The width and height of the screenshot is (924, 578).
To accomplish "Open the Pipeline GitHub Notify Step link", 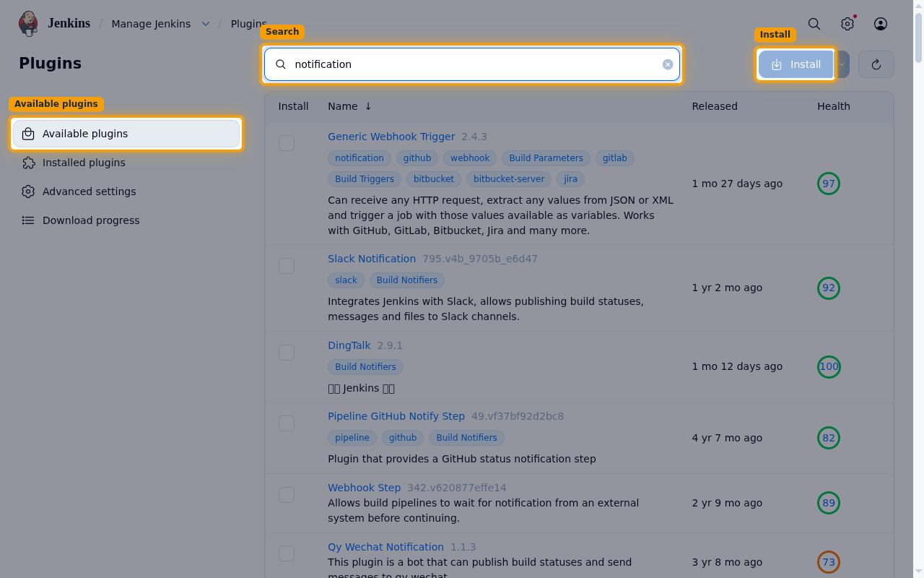I will point(396,416).
